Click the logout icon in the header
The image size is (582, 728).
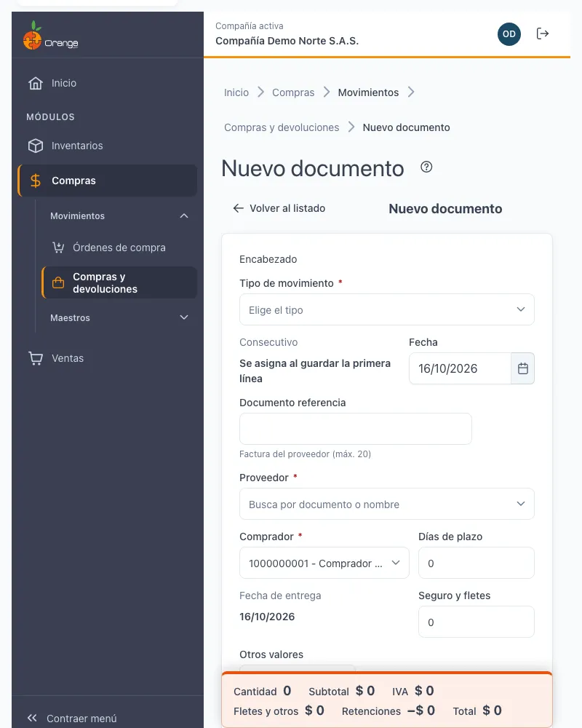click(x=543, y=33)
